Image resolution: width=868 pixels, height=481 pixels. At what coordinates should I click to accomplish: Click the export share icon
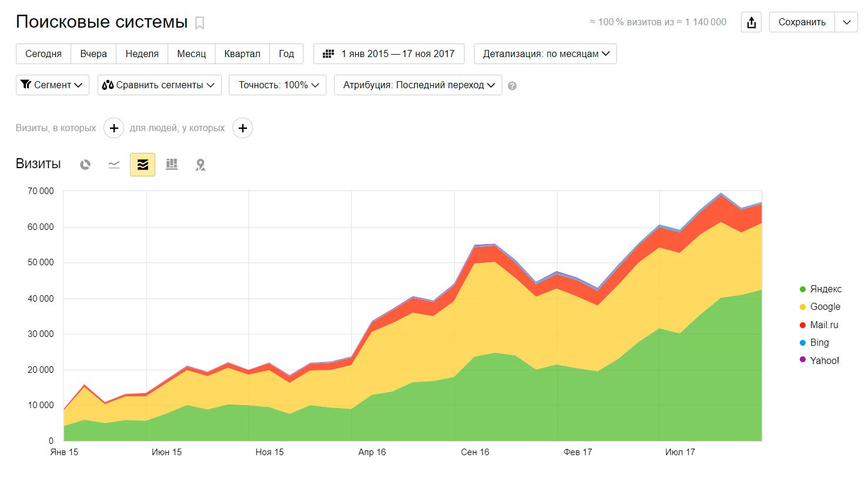pos(751,22)
